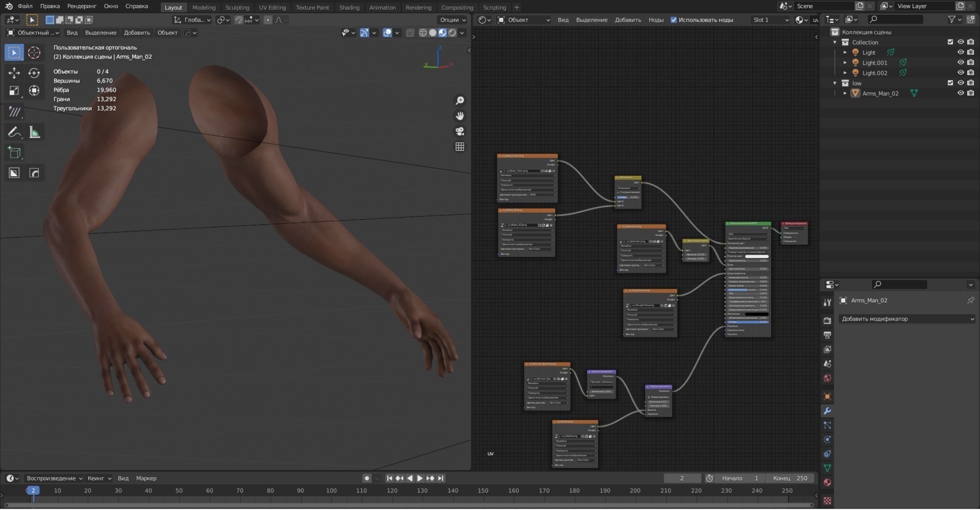This screenshot has width=980, height=510.
Task: Open the viewport Options dropdown
Action: [452, 20]
